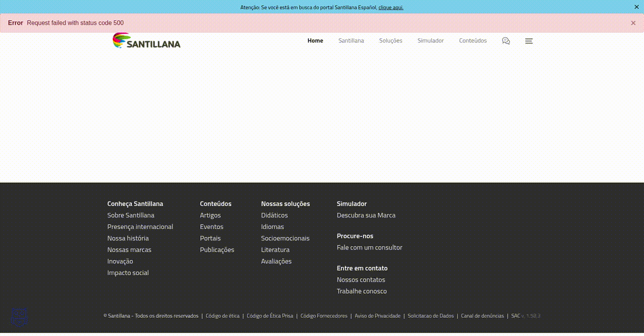The width and height of the screenshot is (644, 336).
Task: Open Código Fornecedores link
Action: pyautogui.click(x=324, y=316)
